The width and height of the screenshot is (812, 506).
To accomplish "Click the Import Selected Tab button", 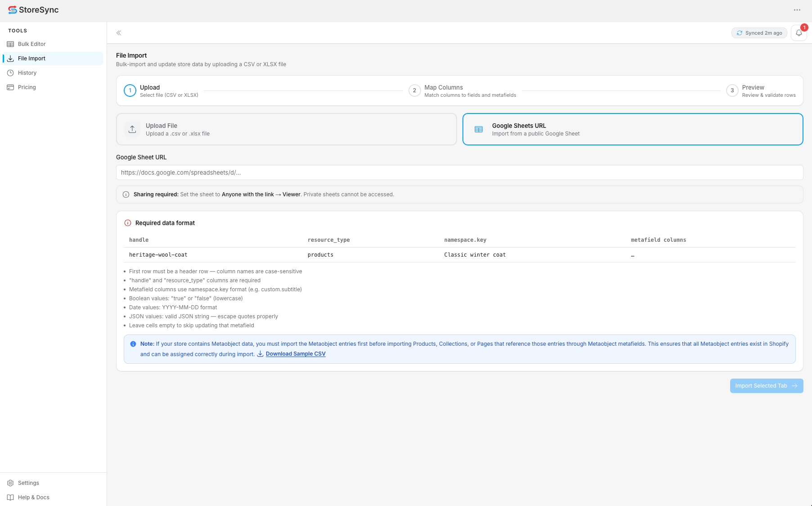I will [767, 386].
